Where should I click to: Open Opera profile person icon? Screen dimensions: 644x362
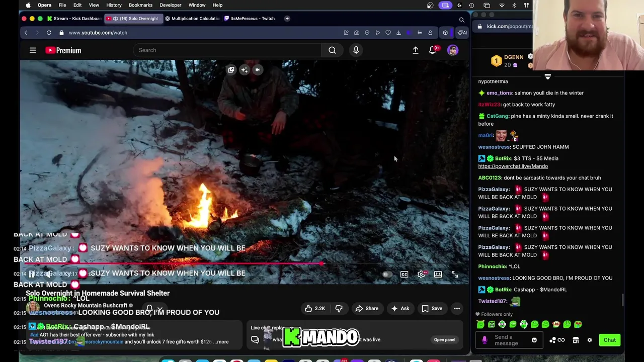pyautogui.click(x=430, y=33)
